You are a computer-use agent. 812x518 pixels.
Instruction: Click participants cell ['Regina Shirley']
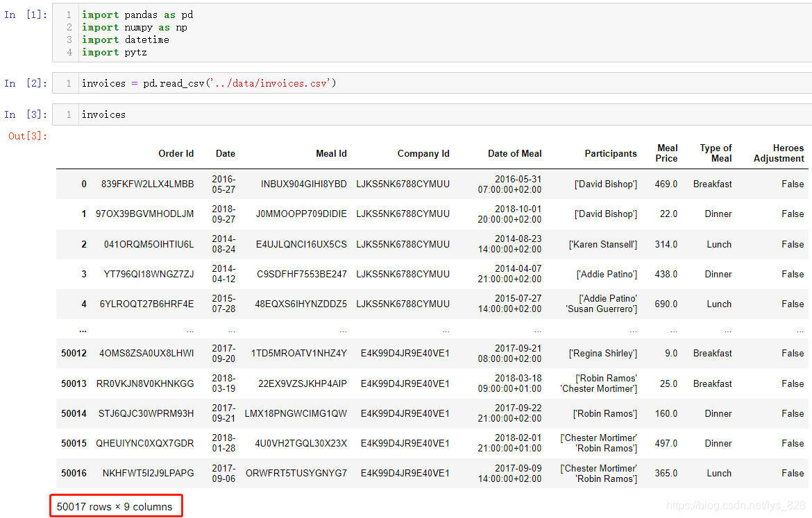[603, 354]
